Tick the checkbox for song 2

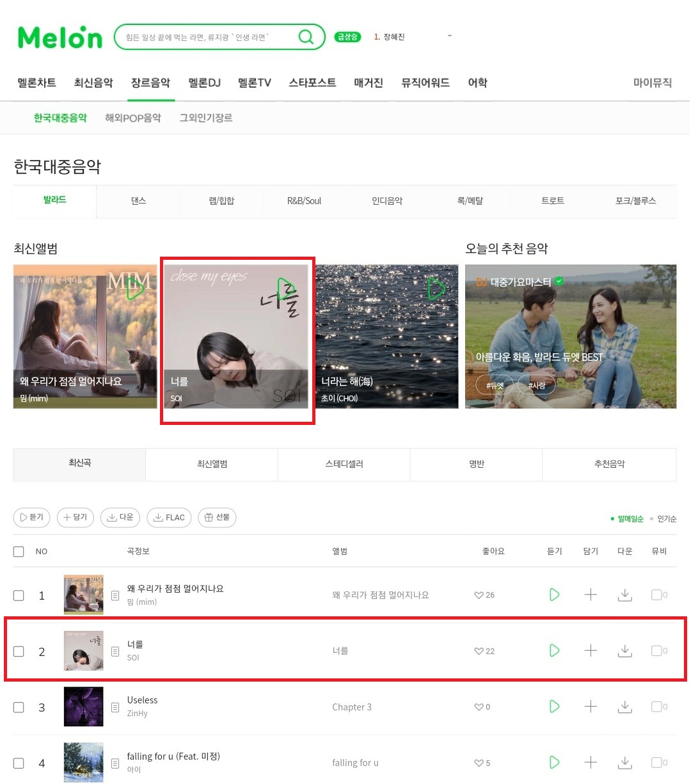coord(19,651)
